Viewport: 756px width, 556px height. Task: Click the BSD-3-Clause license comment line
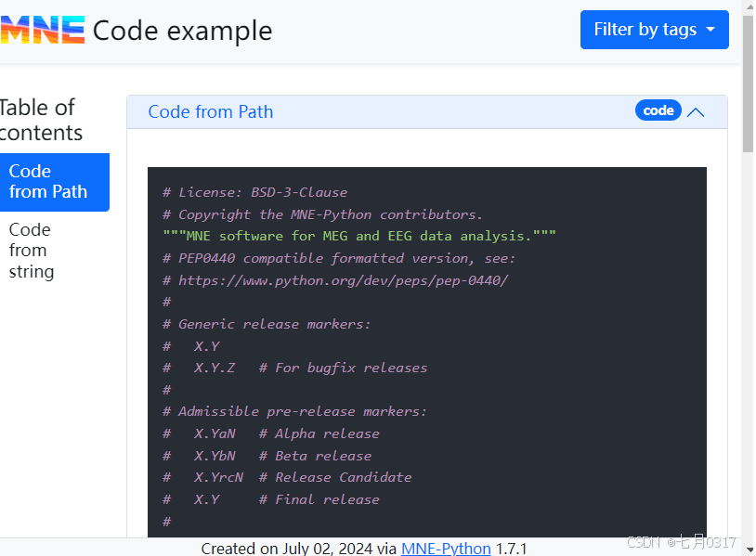[254, 192]
